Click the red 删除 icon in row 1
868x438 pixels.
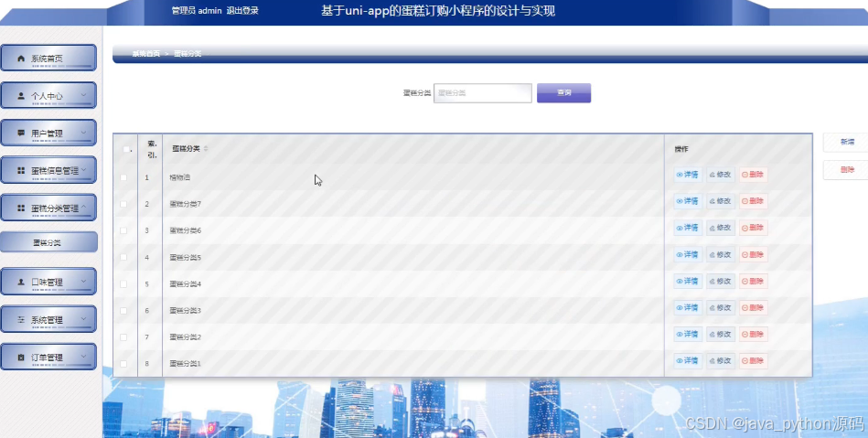745,175
